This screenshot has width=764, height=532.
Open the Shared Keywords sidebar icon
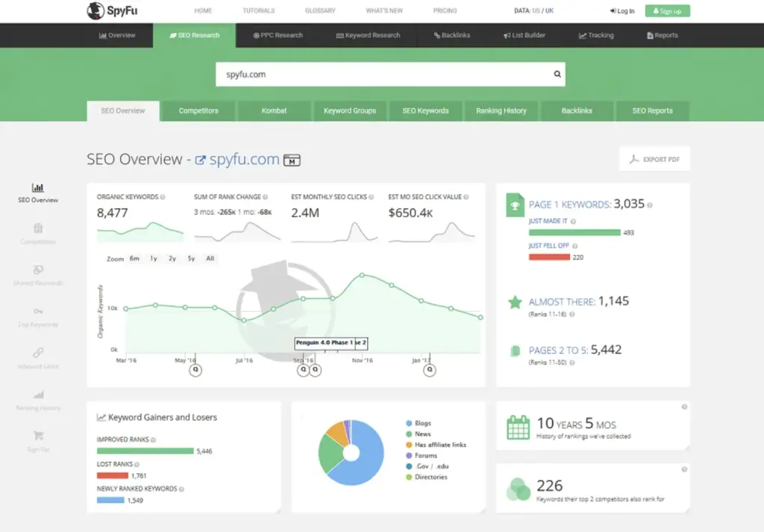(x=38, y=269)
